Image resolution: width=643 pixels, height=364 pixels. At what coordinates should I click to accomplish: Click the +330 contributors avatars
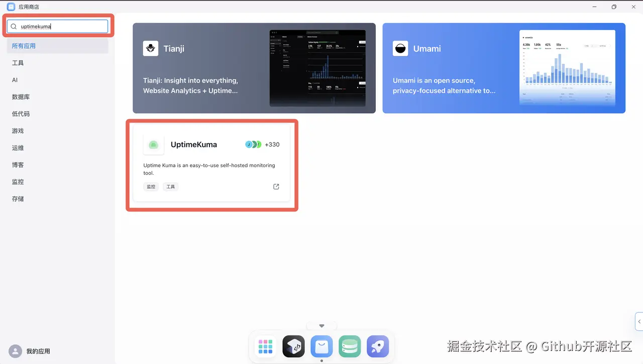tap(262, 145)
